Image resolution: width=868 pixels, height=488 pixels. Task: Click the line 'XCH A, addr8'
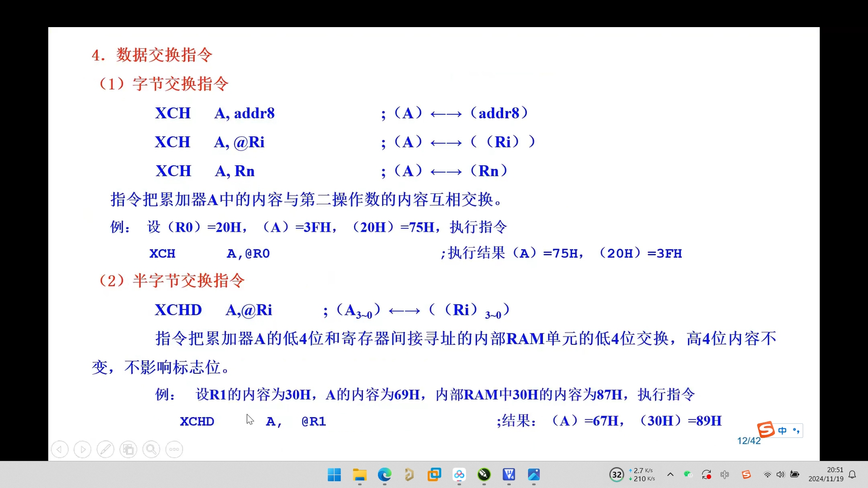[x=215, y=113]
